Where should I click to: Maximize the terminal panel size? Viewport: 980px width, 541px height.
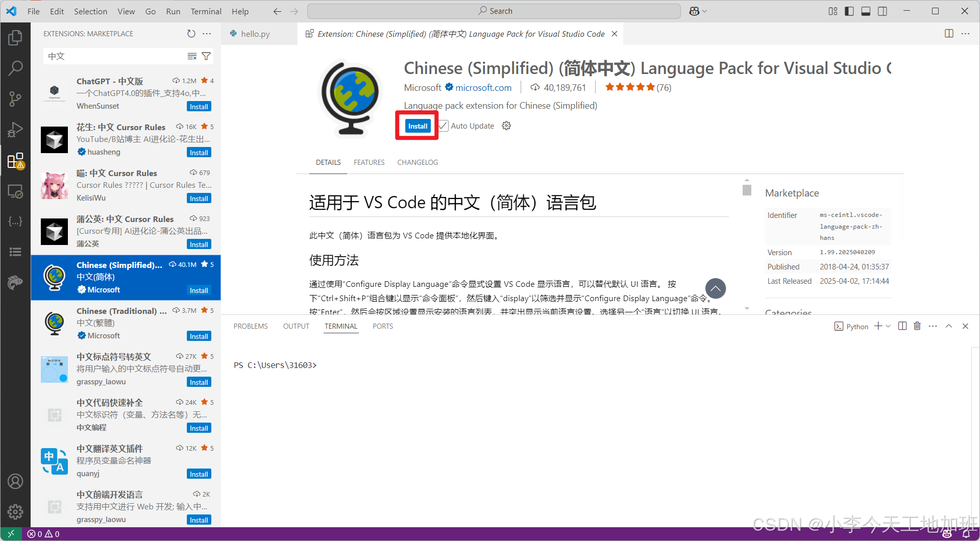pos(949,326)
